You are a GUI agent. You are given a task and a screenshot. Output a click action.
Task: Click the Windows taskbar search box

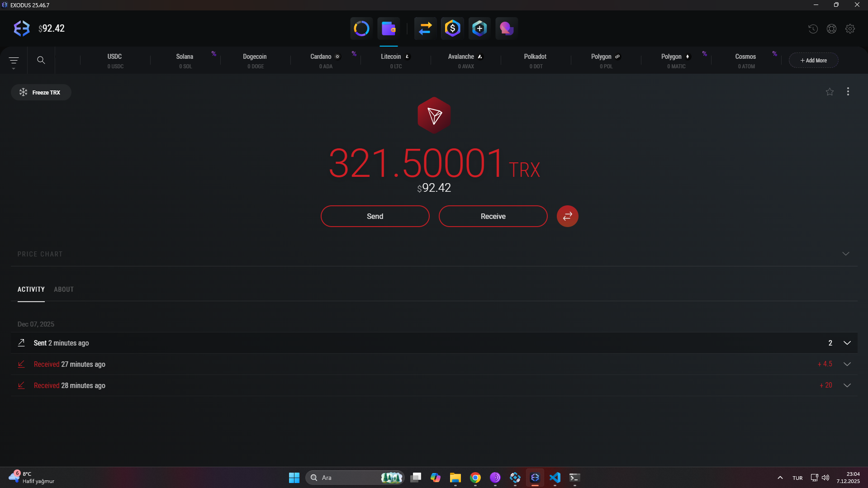355,478
